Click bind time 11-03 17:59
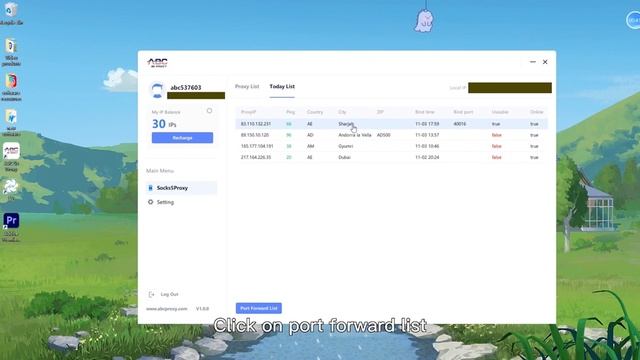This screenshot has height=360, width=640. click(427, 124)
